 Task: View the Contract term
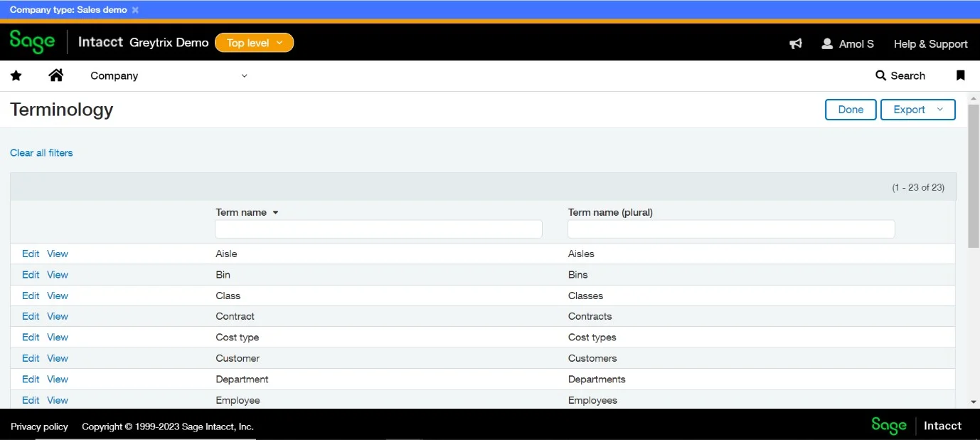[x=58, y=316]
